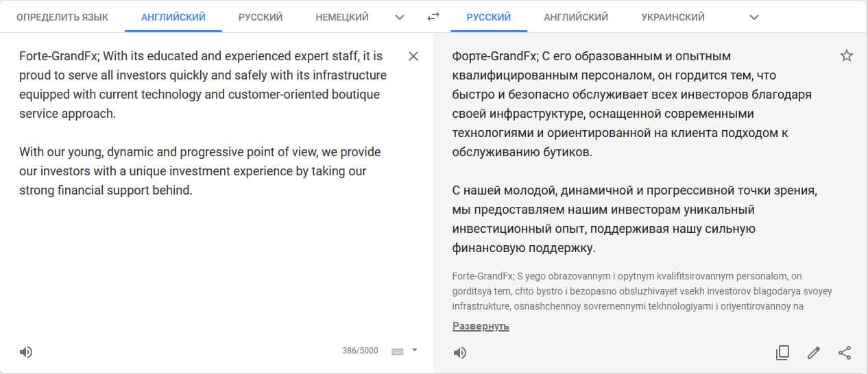The height and width of the screenshot is (374, 868).
Task: Set target language to Английский
Action: point(576,17)
